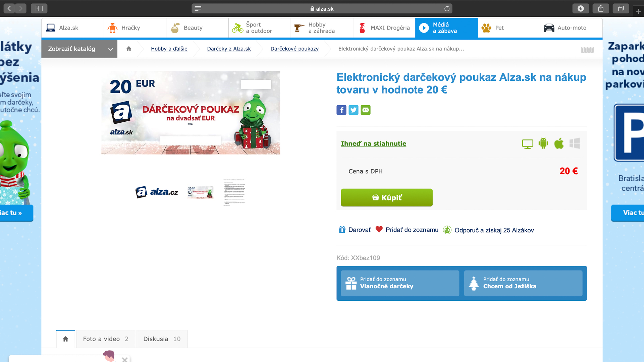The height and width of the screenshot is (362, 644).
Task: Share the product on Twitter
Action: pos(353,110)
